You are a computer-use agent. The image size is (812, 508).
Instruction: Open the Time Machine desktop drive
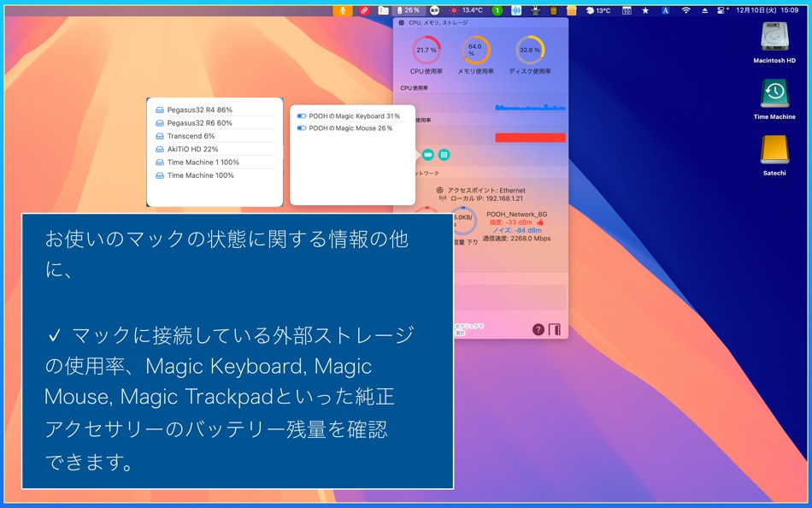(774, 99)
